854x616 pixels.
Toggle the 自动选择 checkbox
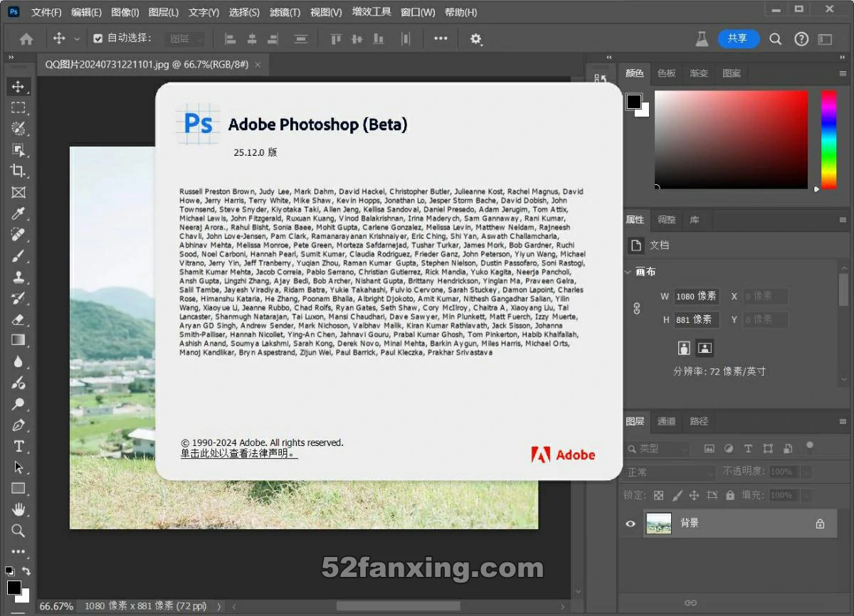98,38
